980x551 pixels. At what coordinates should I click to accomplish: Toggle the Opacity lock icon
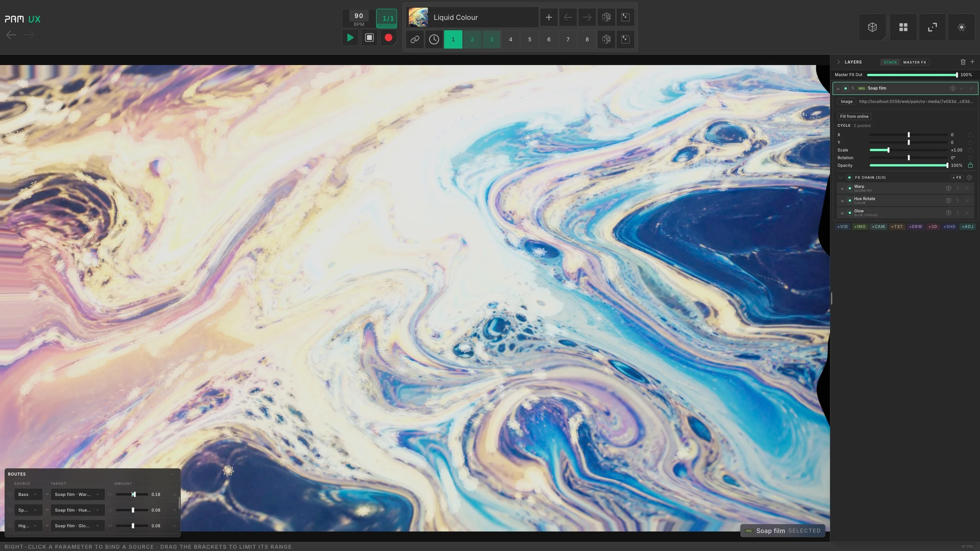[x=970, y=165]
